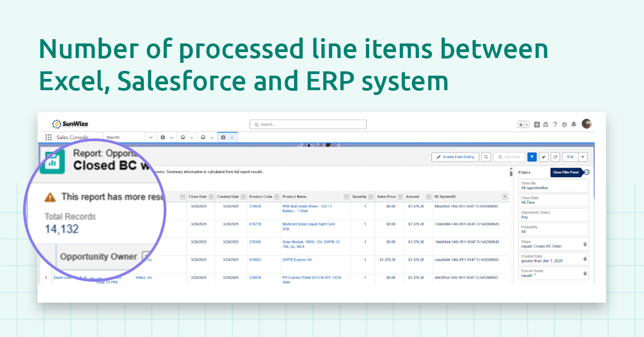This screenshot has height=337, width=644.
Task: Open the PRE Batt Guide Sheet product link
Action: pyautogui.click(x=307, y=208)
